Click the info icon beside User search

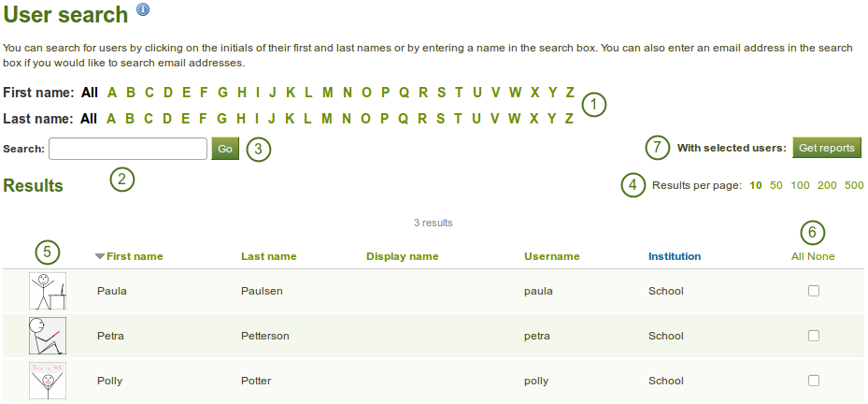pos(143,10)
